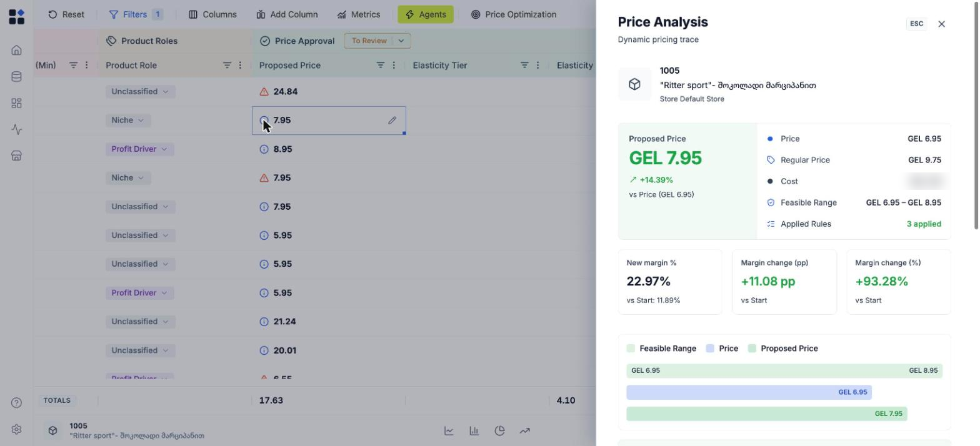This screenshot has width=980, height=446.
Task: Click the pencil edit icon in the 7.95 cell
Action: [x=392, y=121]
